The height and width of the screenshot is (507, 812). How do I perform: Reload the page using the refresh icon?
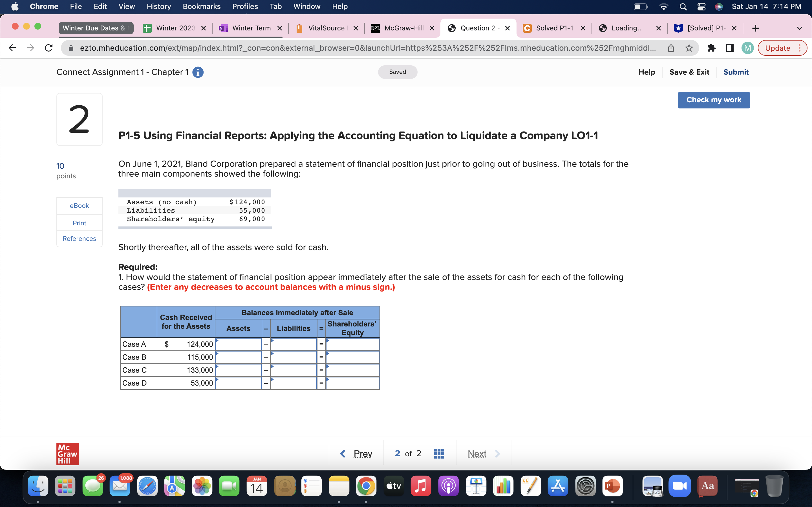tap(48, 48)
